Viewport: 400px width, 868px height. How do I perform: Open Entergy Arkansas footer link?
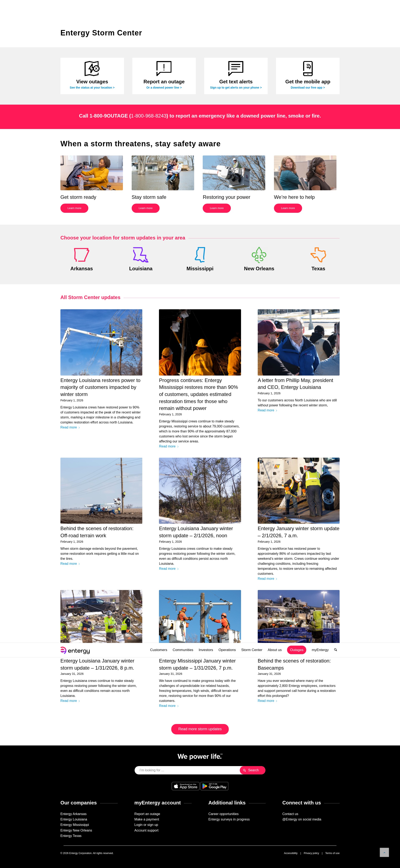tap(74, 814)
